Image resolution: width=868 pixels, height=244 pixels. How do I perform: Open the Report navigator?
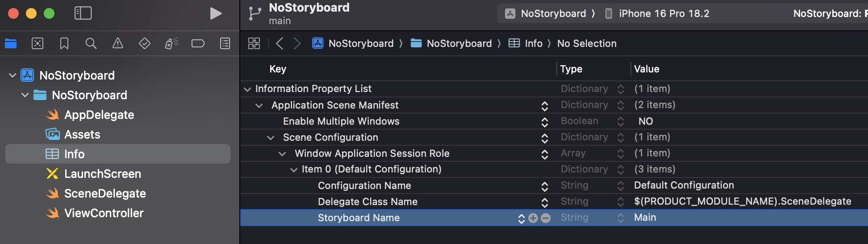[x=225, y=43]
